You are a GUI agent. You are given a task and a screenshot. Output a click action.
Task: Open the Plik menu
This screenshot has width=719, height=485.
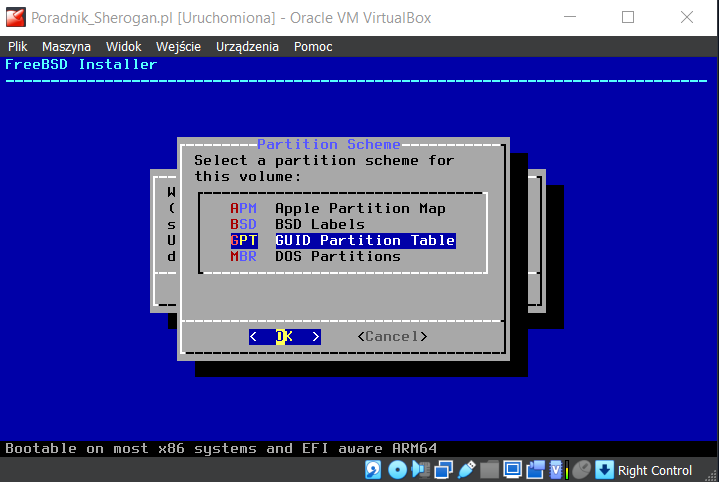click(18, 46)
